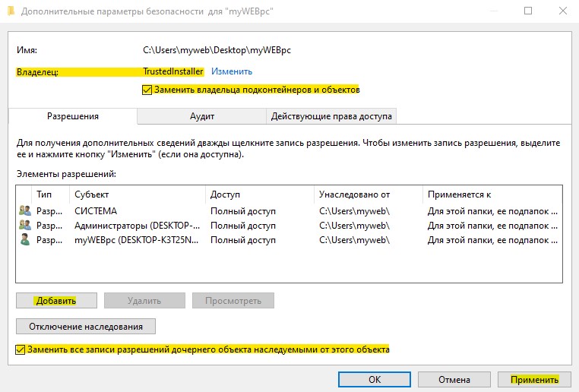Click the path C:\Users\myweb\Desktop\myWEBpc
Viewport: 579px width, 392px height.
pos(217,50)
